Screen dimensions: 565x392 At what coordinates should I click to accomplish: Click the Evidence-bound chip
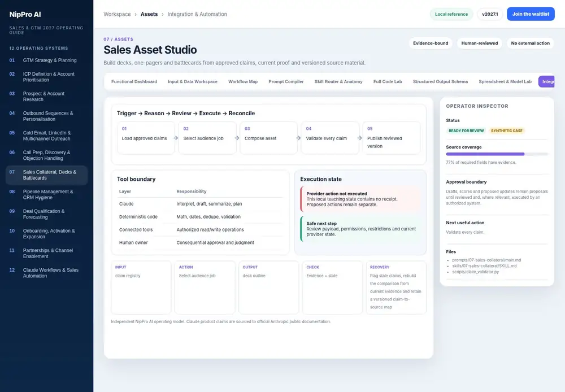pyautogui.click(x=431, y=43)
